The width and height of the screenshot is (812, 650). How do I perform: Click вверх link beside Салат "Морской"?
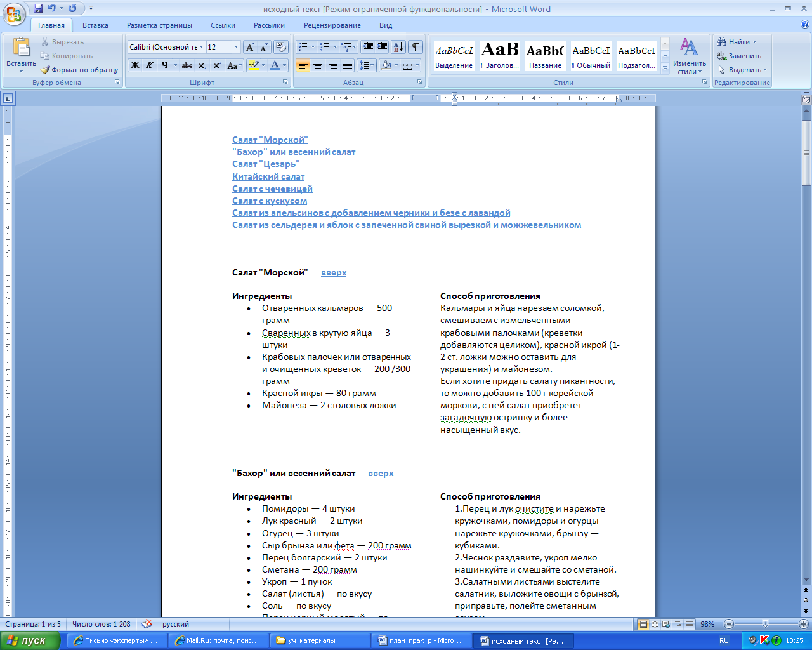click(x=334, y=272)
